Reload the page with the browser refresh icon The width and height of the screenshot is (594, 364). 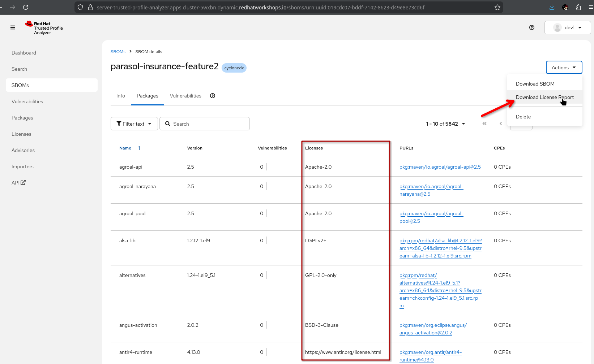click(x=25, y=7)
